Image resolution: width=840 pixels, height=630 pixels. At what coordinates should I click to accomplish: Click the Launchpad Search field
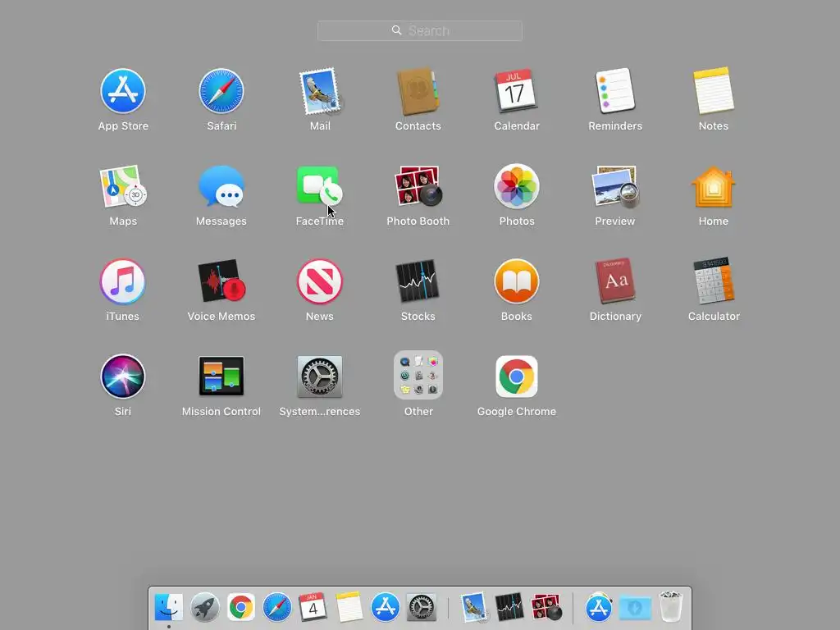[x=420, y=30]
